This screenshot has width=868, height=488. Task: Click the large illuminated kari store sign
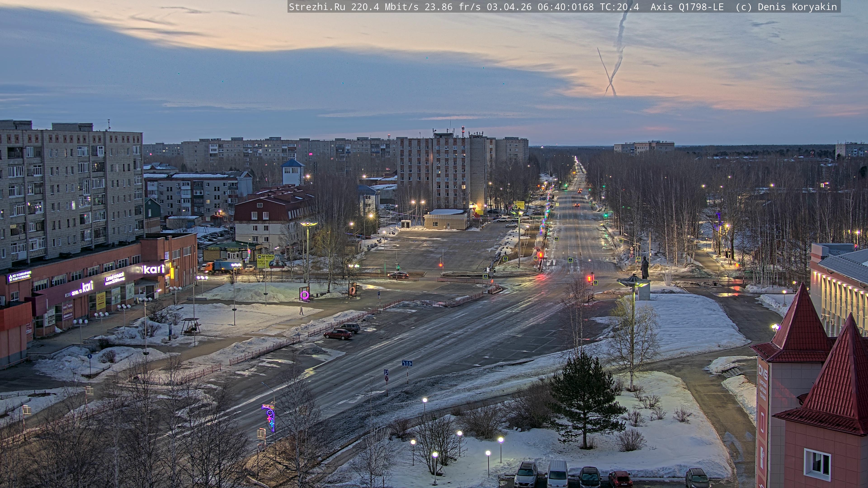tap(154, 269)
